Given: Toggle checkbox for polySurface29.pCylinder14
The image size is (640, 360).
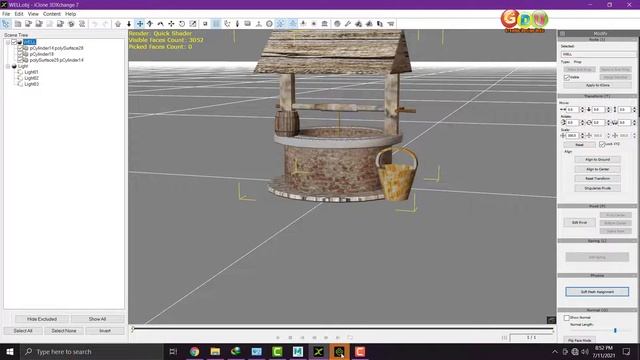Looking at the screenshot, I should [20, 60].
